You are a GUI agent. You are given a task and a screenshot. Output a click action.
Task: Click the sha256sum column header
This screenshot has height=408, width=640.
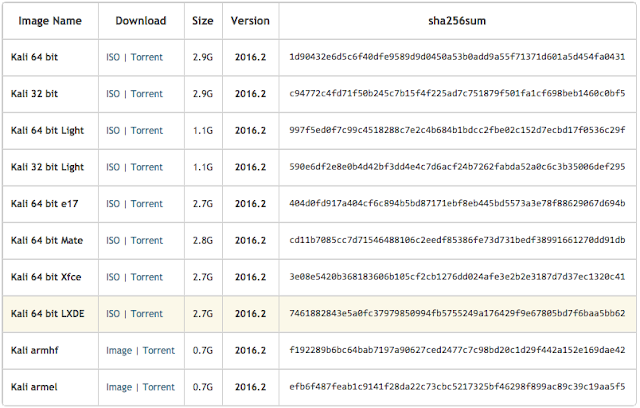pyautogui.click(x=457, y=21)
